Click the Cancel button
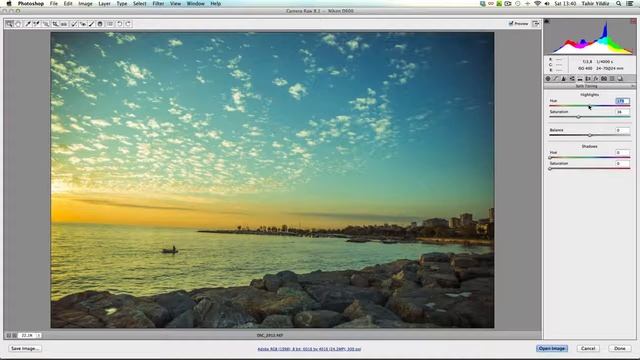 [x=588, y=349]
